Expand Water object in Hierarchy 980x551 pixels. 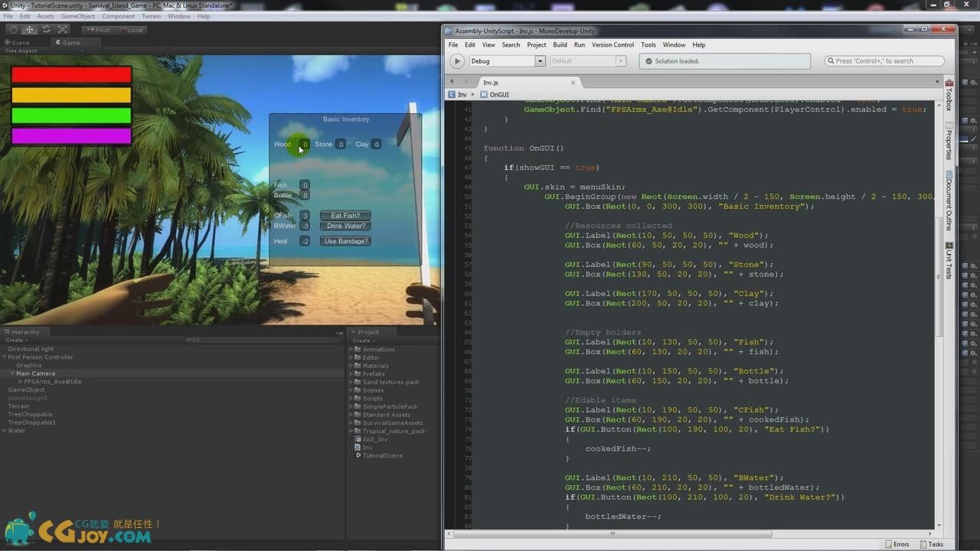tap(4, 431)
